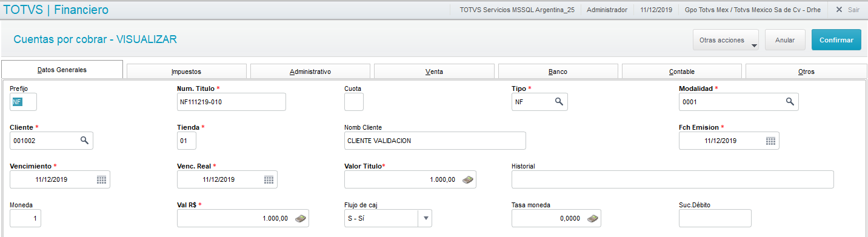Viewport: 868px width, 237px height.
Task: Click the Num. Titulo field NF111219-010
Action: [x=232, y=102]
